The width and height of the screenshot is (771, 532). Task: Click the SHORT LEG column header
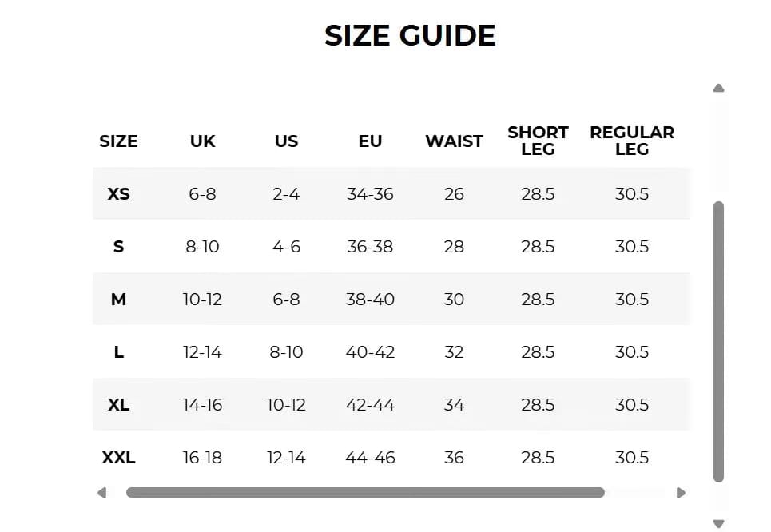(538, 141)
